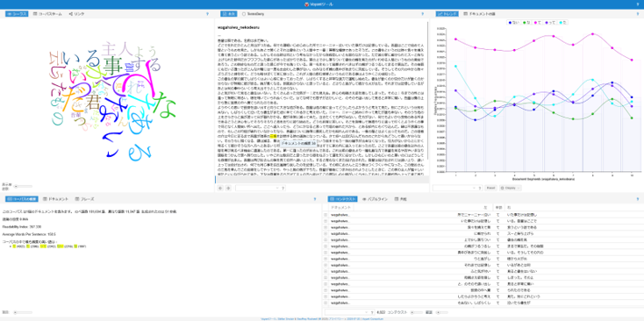Switch to the TermsBerry tab
644x321 pixels.
[x=254, y=14]
